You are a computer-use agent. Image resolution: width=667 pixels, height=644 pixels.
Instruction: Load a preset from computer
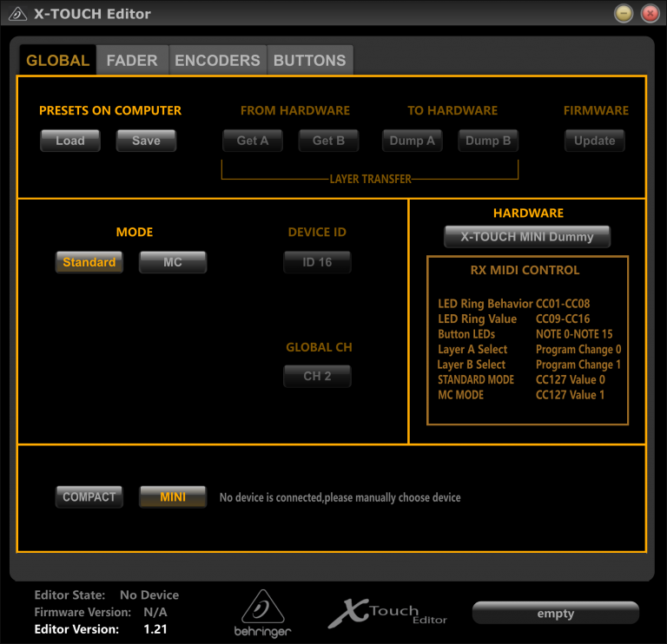70,141
